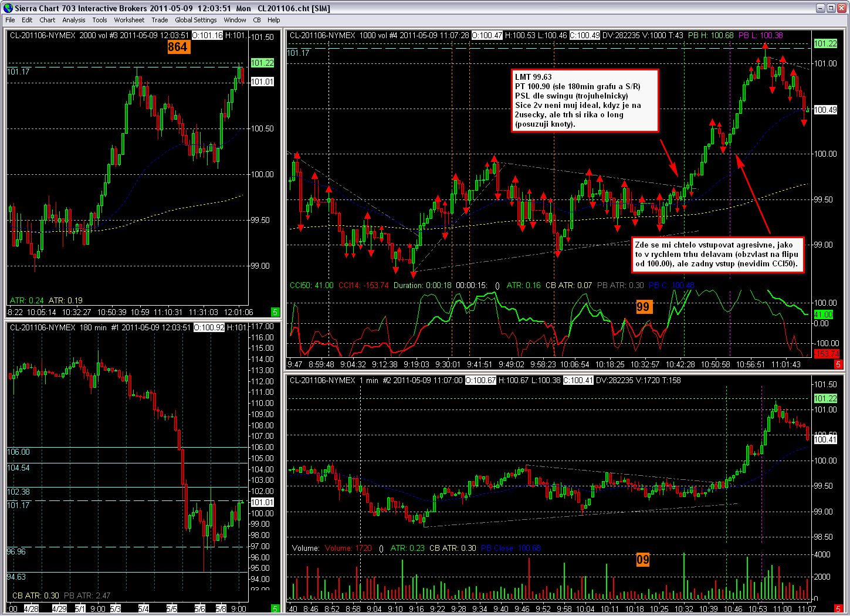The height and width of the screenshot is (616, 850).
Task: Click the red 5 box on the 1 min chart
Action: 839,608
